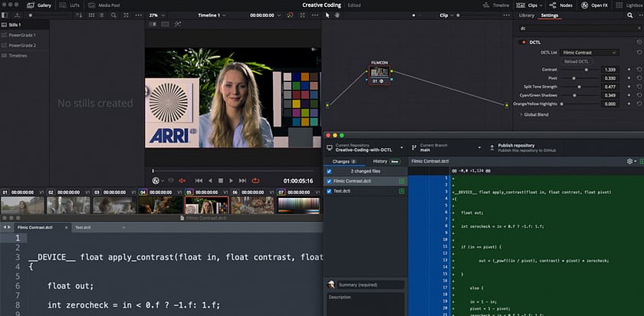Image resolution: width=644 pixels, height=316 pixels.
Task: Open the viewer timecode 00:00:00:00 dropdown
Action: (x=265, y=15)
